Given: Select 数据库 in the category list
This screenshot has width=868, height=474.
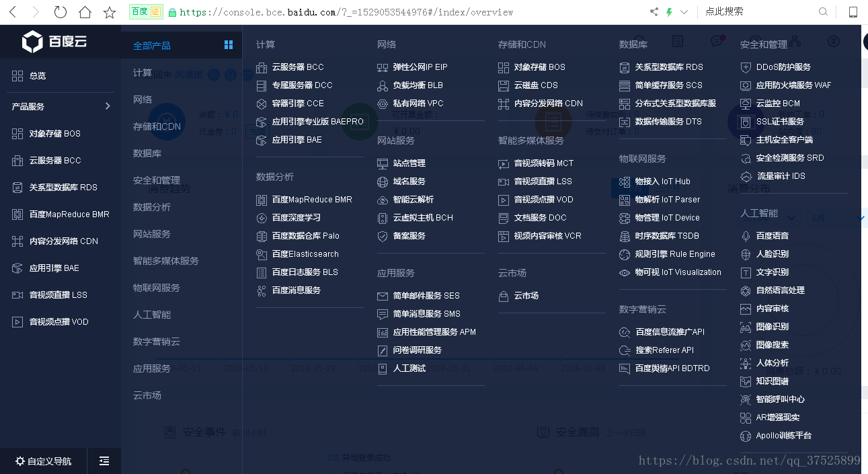Looking at the screenshot, I should click(x=147, y=153).
